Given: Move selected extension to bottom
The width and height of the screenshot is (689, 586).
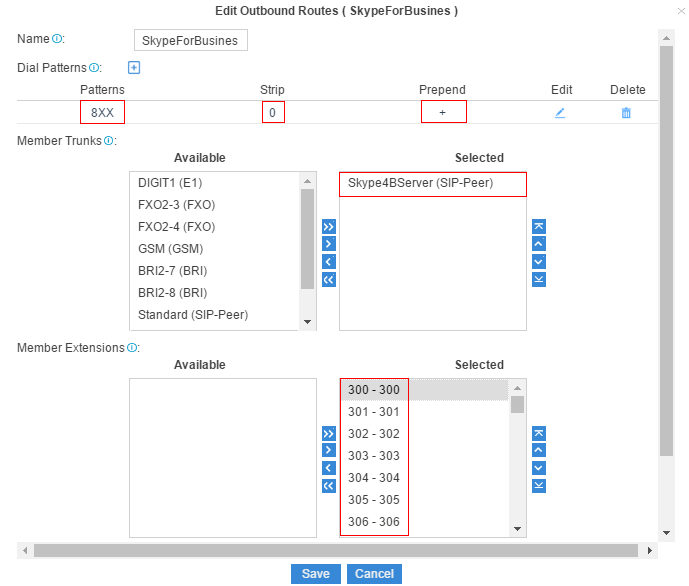Looking at the screenshot, I should click(539, 486).
